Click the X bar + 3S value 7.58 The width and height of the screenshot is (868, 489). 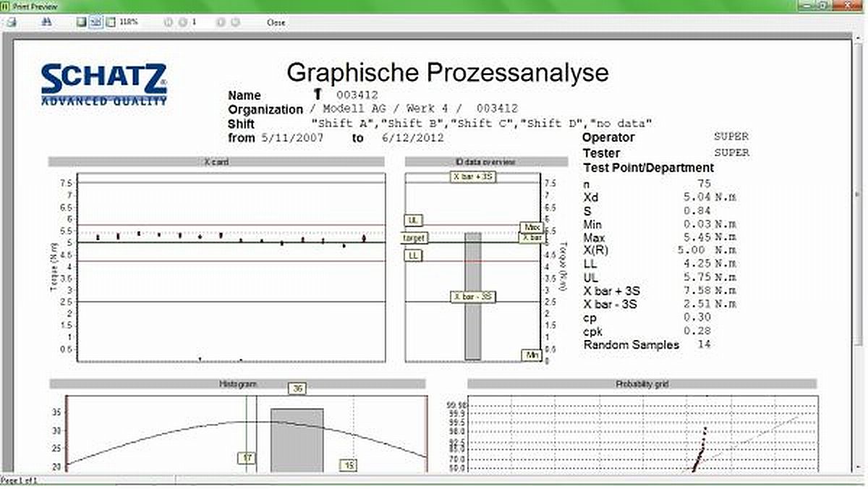point(710,291)
